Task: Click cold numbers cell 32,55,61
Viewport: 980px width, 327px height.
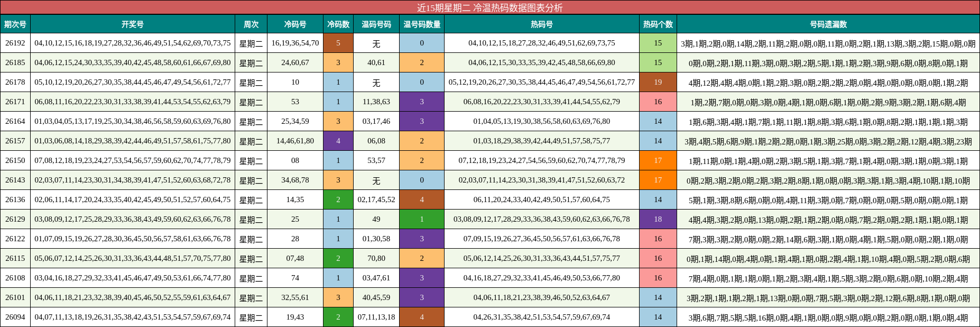Action: [295, 297]
